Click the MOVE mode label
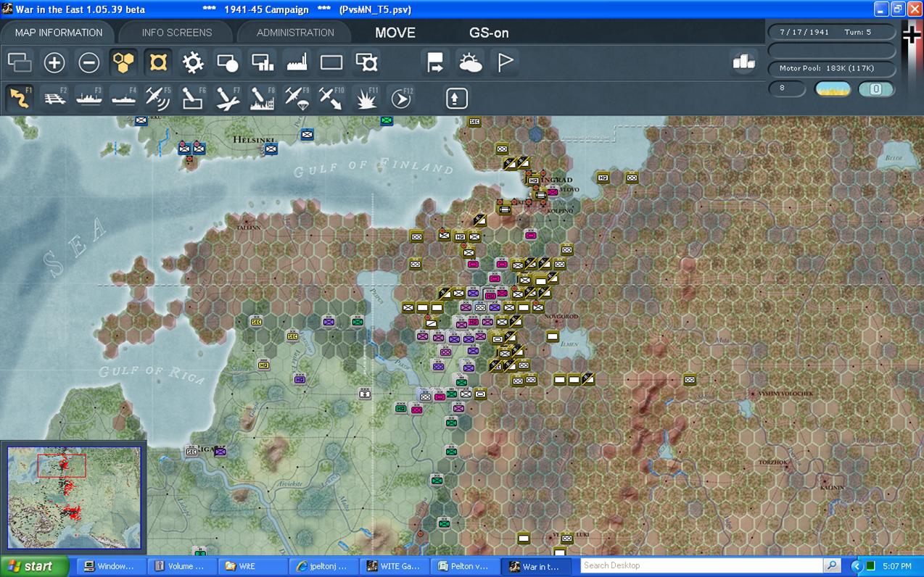The height and width of the screenshot is (577, 924). pyautogui.click(x=395, y=33)
